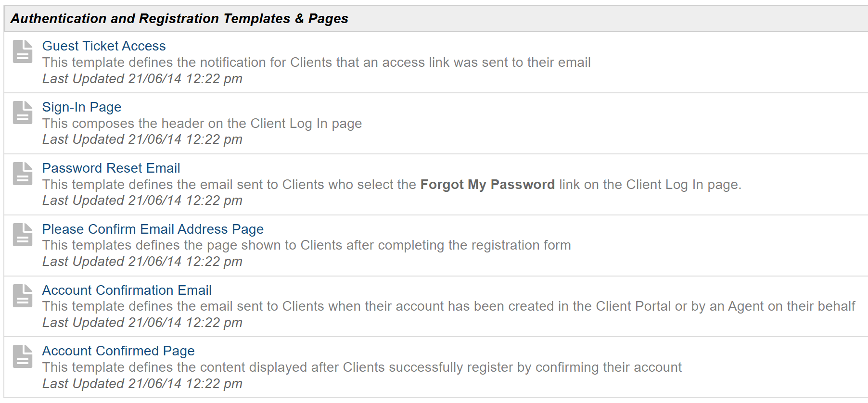This screenshot has width=868, height=403.
Task: Click the Authentication and Registration Templates heading
Action: [179, 19]
